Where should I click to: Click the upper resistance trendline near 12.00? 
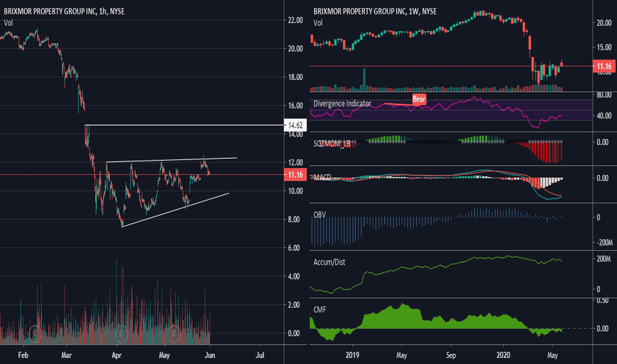tap(171, 159)
